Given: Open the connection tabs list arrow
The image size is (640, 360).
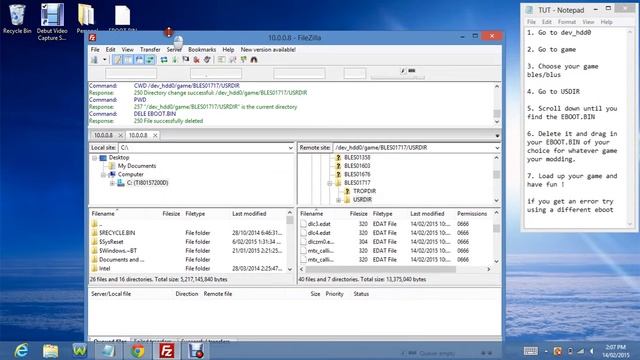Looking at the screenshot, I should (497, 136).
